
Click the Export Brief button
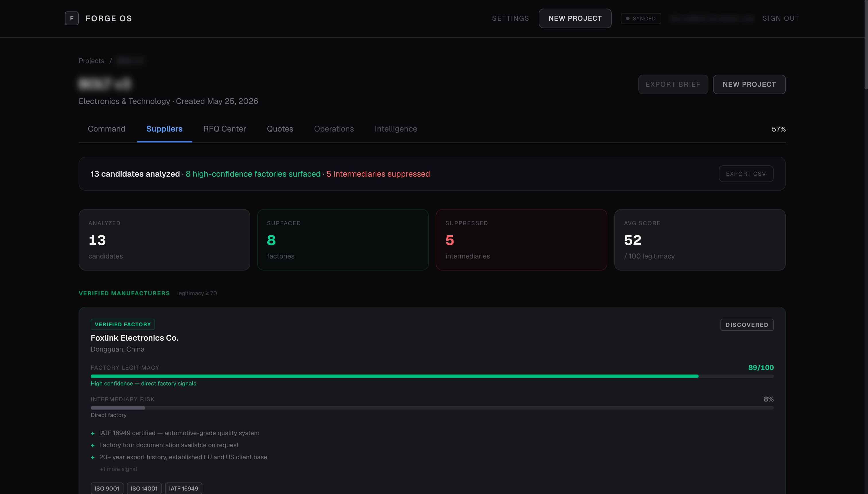click(673, 84)
